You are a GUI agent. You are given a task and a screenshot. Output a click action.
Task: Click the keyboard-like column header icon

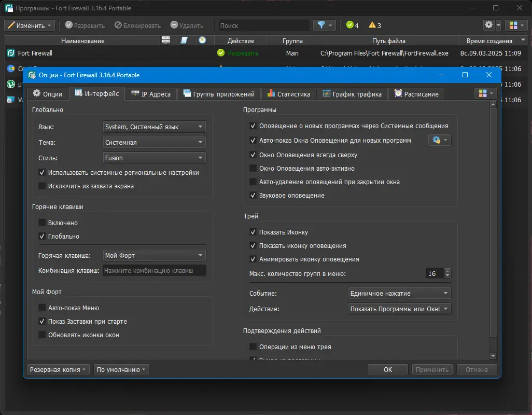pos(166,40)
